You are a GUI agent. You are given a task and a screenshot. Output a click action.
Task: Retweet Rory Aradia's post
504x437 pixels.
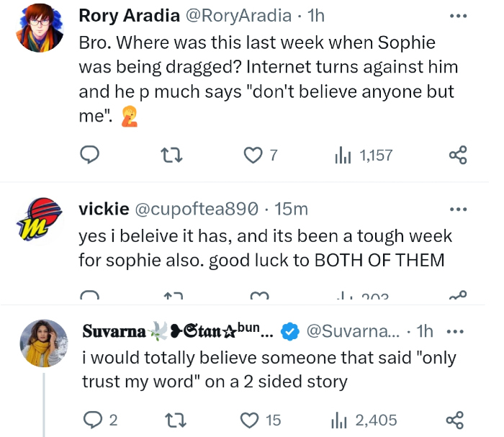tap(171, 155)
